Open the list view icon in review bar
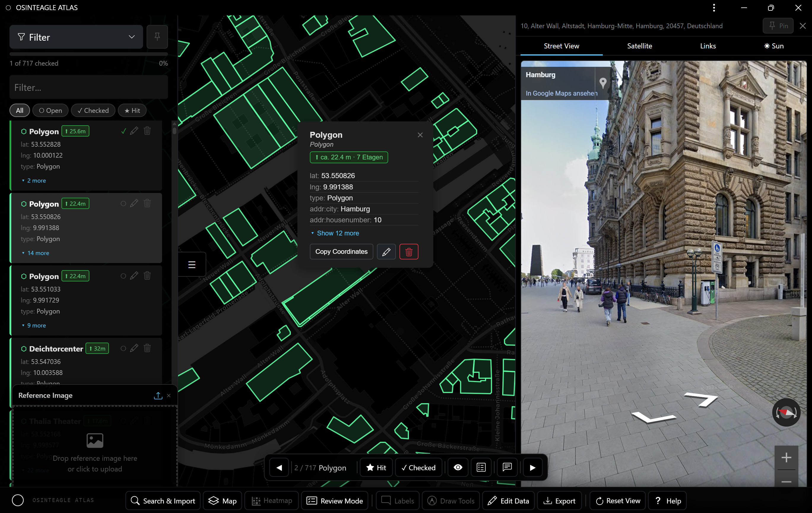Screen dimensions: 812x513 click(481, 468)
